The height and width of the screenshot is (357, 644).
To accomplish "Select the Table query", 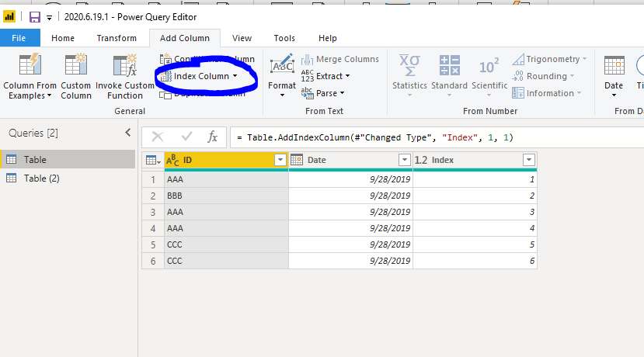I will (x=68, y=160).
